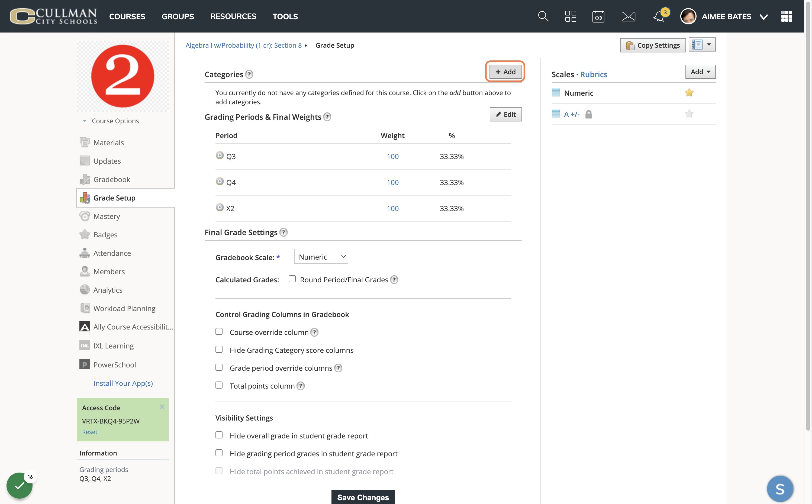Viewport: 812px width, 504px height.
Task: Check Course override column option
Action: (219, 332)
